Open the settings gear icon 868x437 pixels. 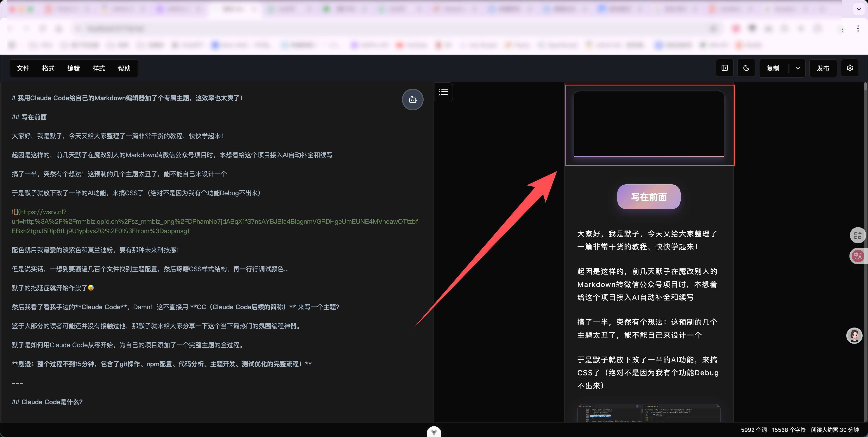pos(850,68)
